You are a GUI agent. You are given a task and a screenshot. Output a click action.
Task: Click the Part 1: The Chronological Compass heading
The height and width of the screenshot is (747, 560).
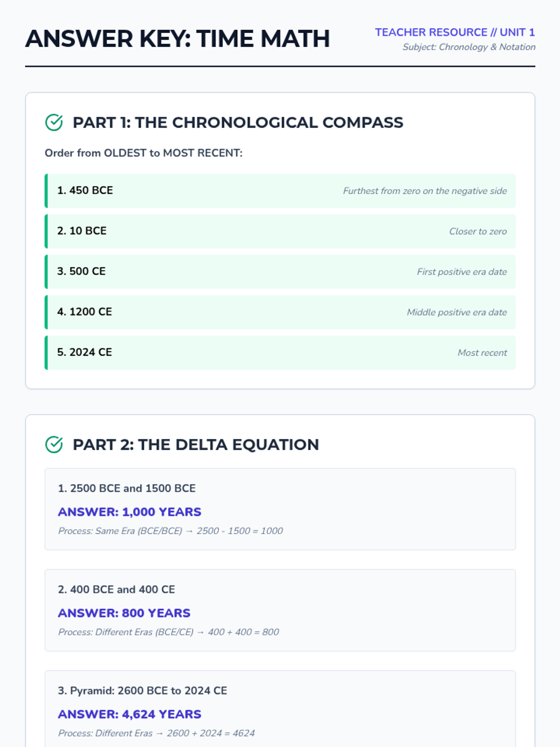(238, 122)
